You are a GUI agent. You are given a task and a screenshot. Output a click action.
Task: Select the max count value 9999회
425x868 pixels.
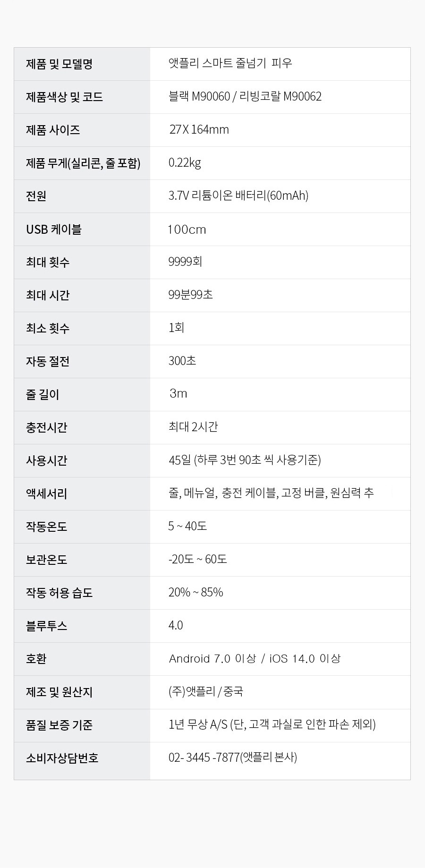pos(185,262)
